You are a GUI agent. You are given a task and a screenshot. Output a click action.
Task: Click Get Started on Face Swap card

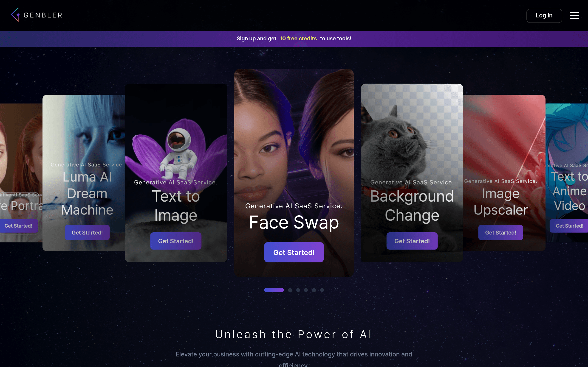coord(294,253)
